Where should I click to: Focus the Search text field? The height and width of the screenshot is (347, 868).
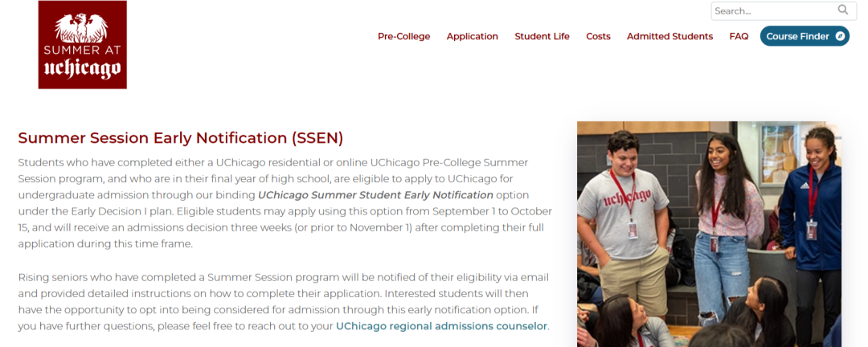click(772, 11)
